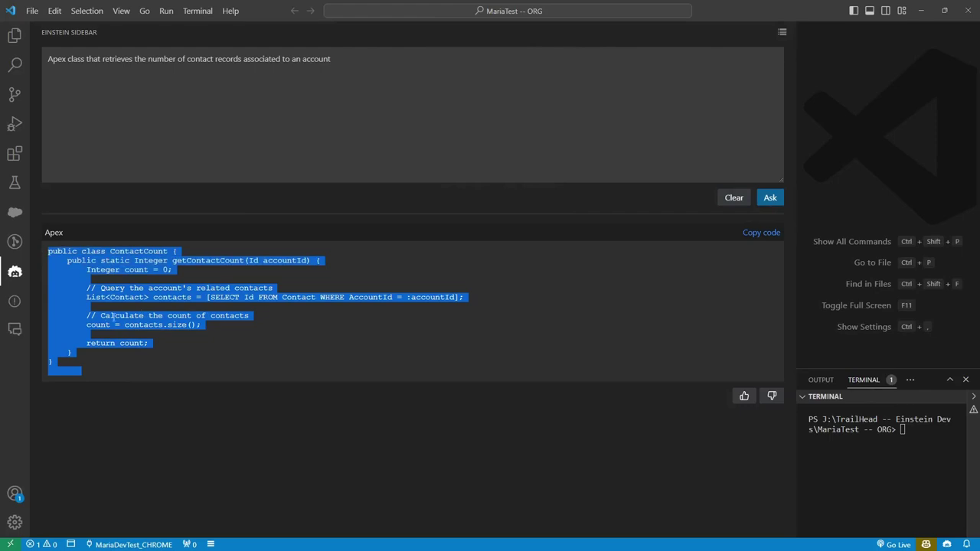Screen dimensions: 980x551
Task: Open the Edit menu
Action: tap(54, 11)
